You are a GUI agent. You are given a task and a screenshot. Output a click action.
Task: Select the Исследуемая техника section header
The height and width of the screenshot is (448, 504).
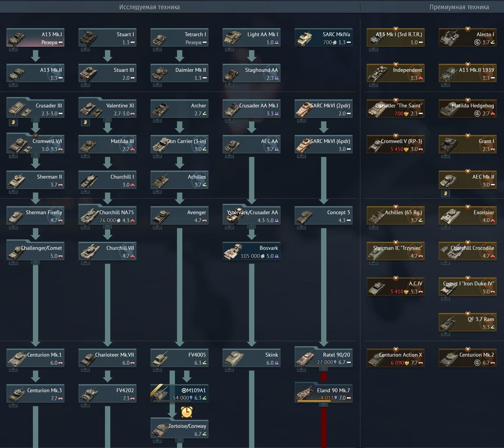pos(149,7)
